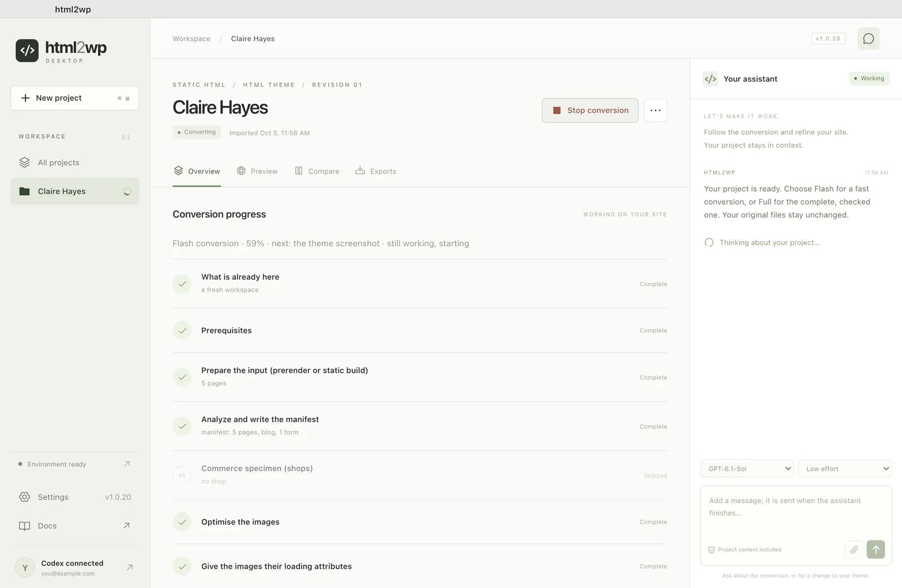Screen dimensions: 902x588
Task: Open the GPT-6.1-Sol model dropdown
Action: (747, 468)
